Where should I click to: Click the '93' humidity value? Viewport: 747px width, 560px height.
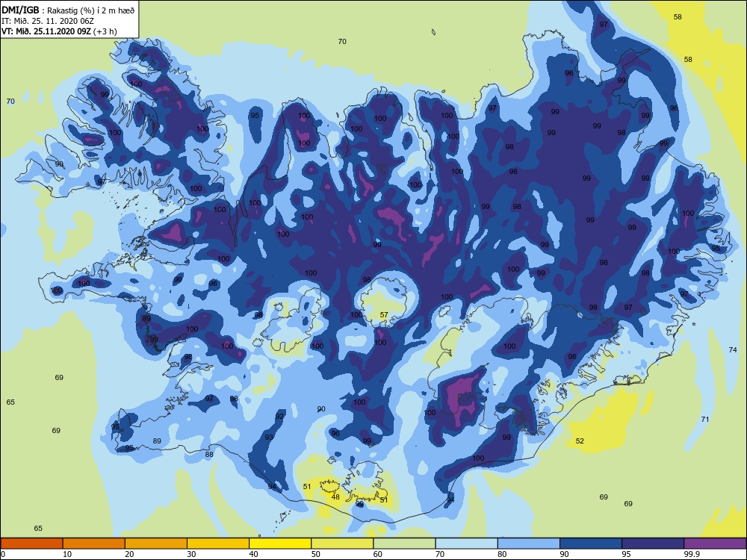pos(269,437)
